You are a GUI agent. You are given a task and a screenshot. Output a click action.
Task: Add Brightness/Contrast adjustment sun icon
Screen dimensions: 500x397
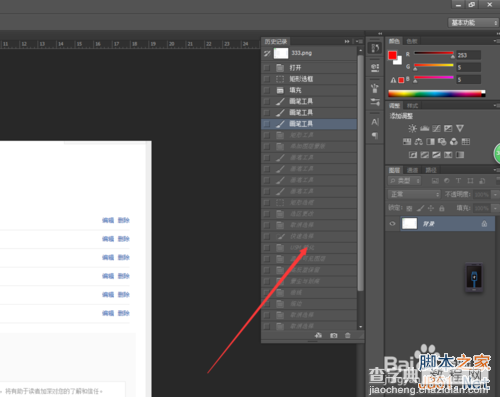click(413, 128)
